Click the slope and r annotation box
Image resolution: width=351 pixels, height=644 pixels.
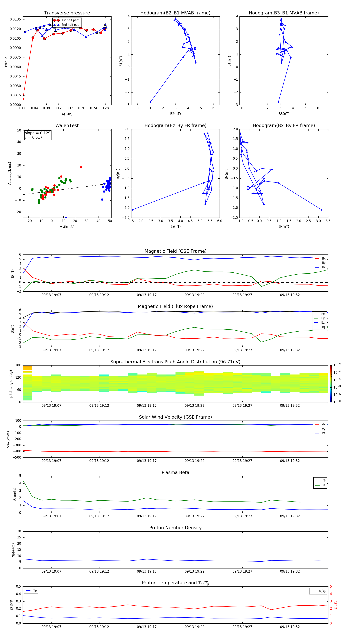(x=37, y=135)
